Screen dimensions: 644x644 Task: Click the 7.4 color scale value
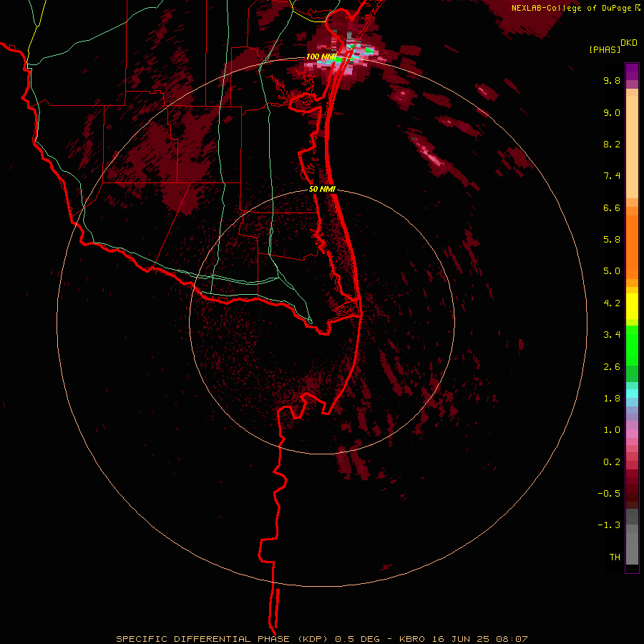point(612,176)
